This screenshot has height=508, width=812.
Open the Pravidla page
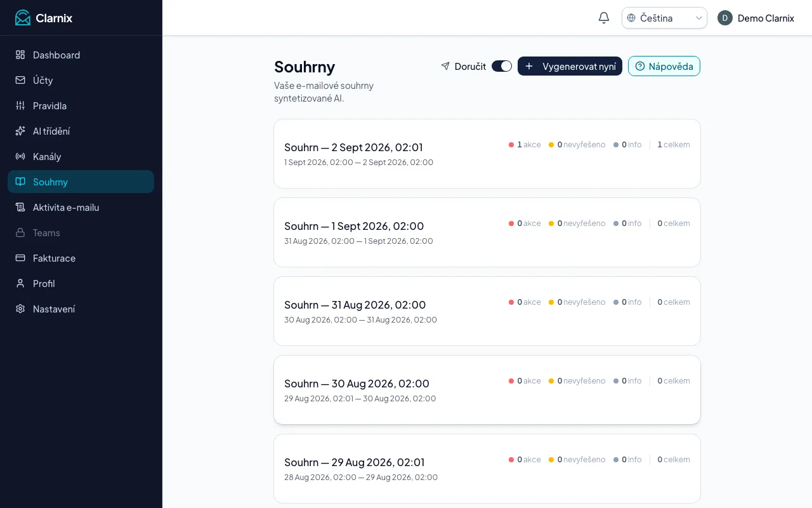pyautogui.click(x=81, y=105)
